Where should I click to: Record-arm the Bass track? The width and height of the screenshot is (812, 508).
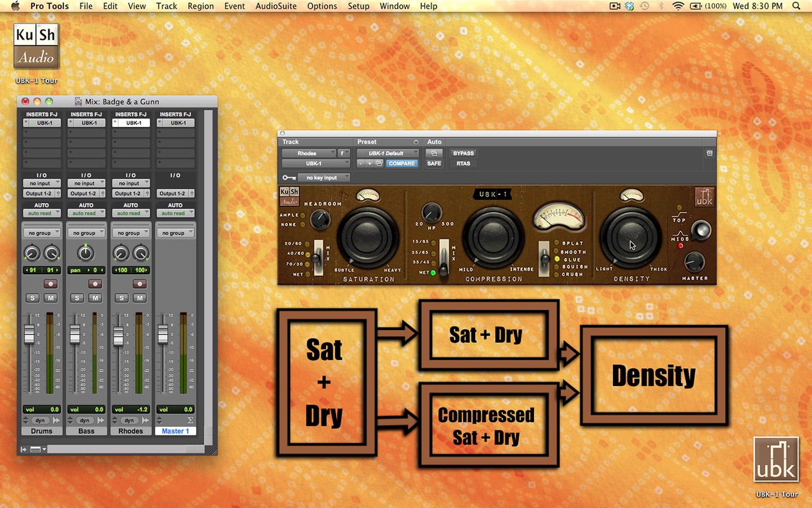pyautogui.click(x=95, y=283)
